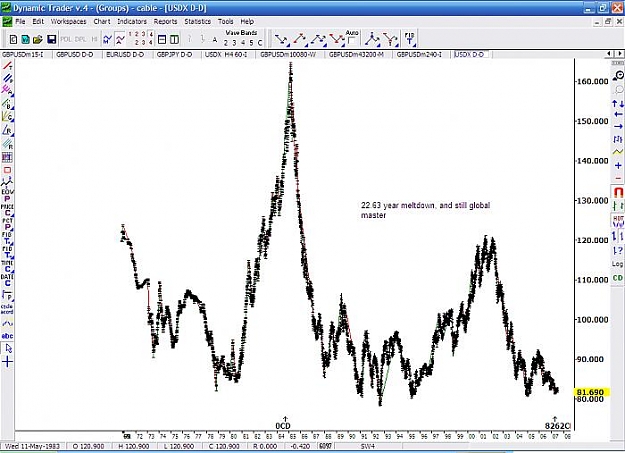Select the C fan lines tool
The image size is (625, 453).
(8, 116)
